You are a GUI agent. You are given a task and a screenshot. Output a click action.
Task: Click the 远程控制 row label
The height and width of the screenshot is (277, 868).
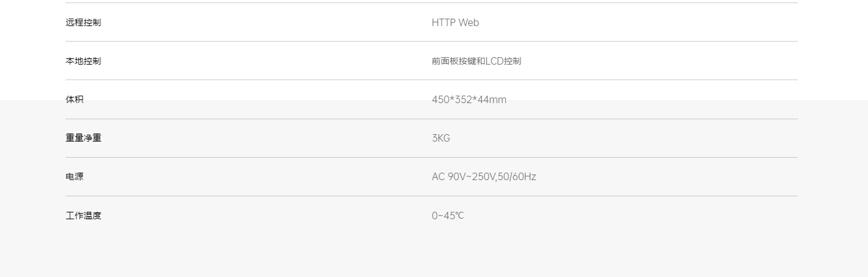[83, 22]
